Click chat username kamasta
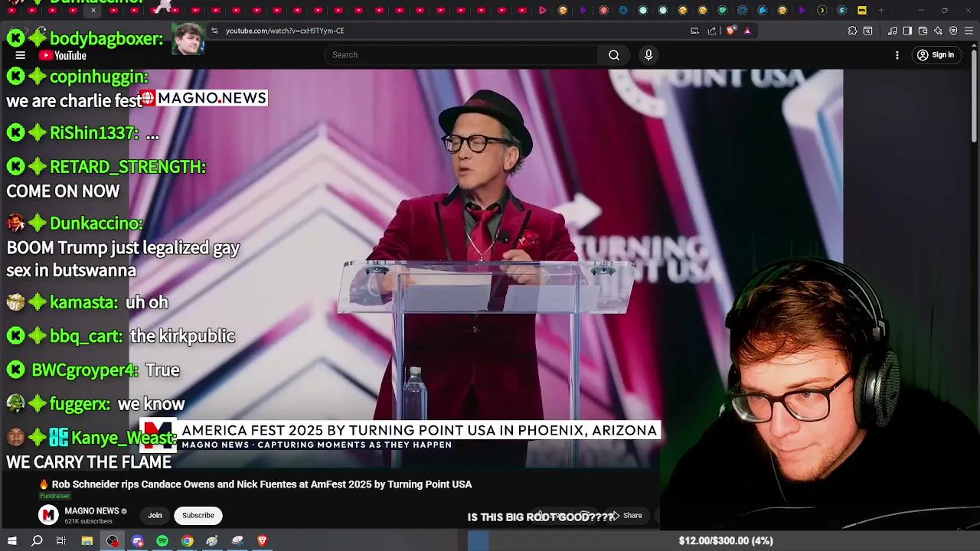This screenshot has height=551, width=980. (x=83, y=302)
